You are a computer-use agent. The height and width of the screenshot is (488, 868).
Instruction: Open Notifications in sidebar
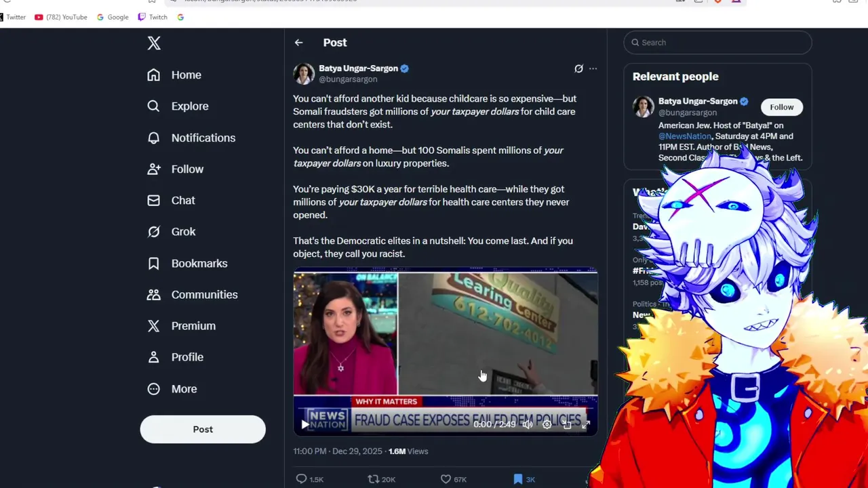coord(191,138)
